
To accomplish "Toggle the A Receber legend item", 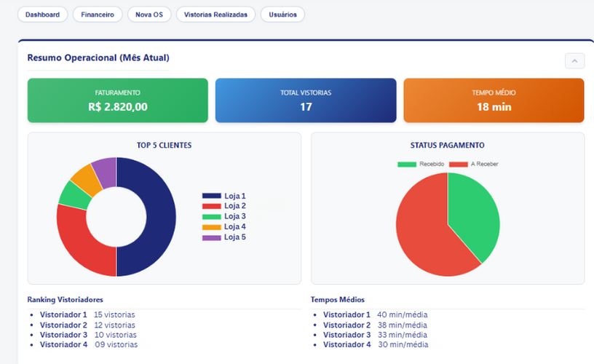I will tap(474, 164).
